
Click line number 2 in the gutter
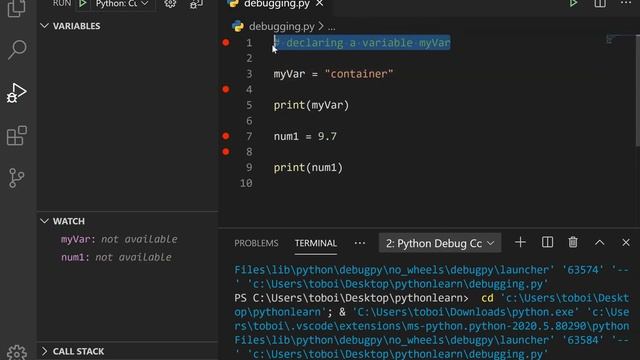pyautogui.click(x=249, y=58)
